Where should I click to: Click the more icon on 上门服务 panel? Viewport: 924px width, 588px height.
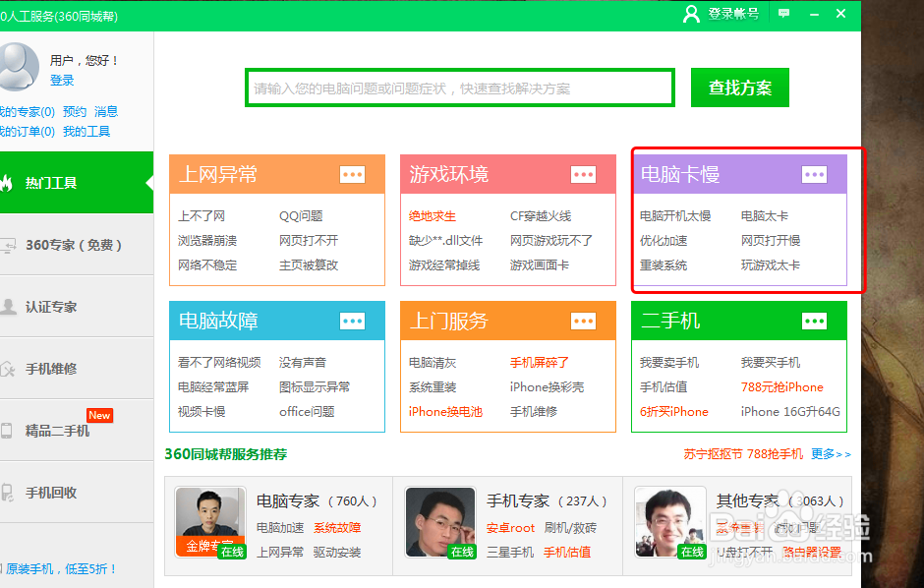click(584, 321)
